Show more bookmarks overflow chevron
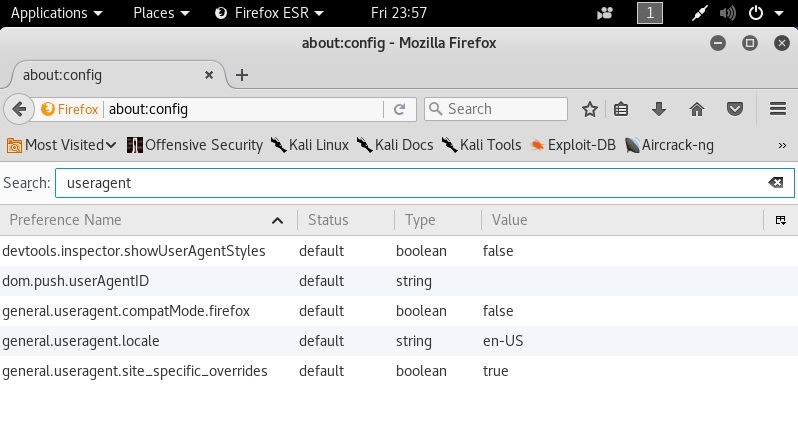The image size is (798, 421). pos(782,145)
